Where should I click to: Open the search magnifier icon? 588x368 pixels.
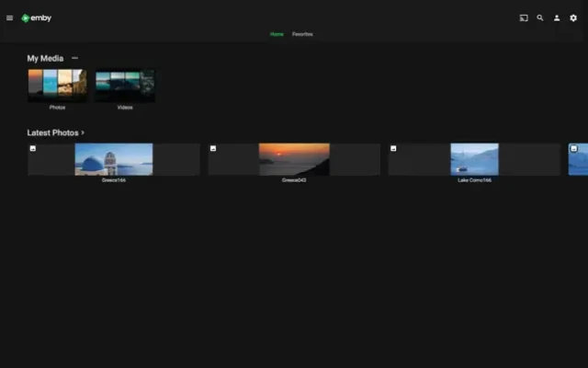tap(540, 17)
